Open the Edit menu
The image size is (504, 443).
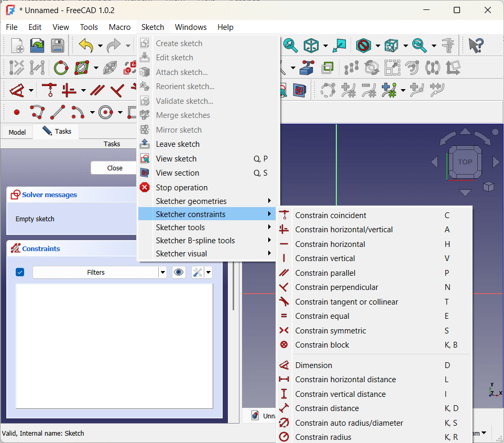click(x=35, y=27)
